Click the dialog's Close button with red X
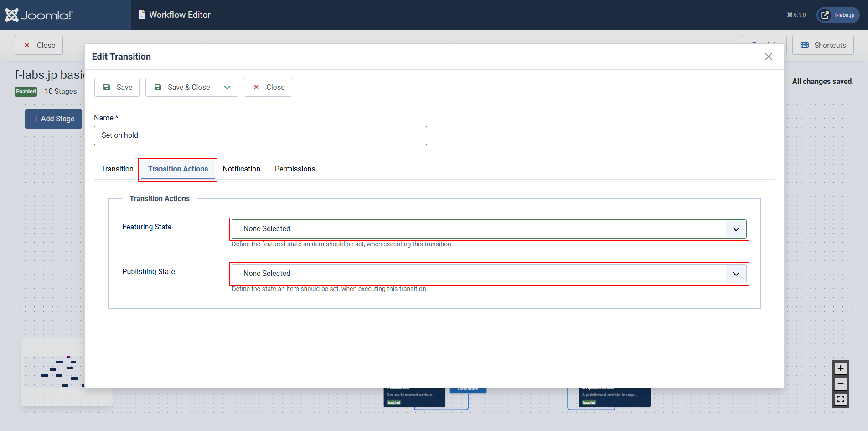 click(268, 88)
